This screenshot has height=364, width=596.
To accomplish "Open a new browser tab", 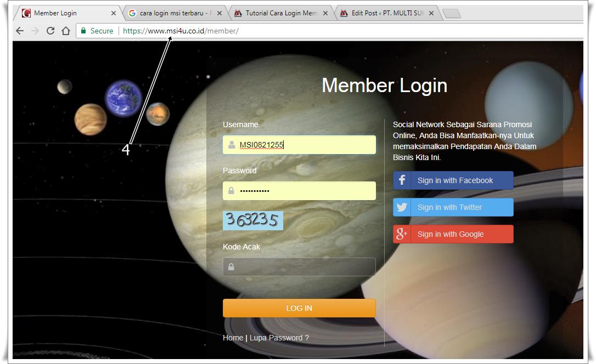I will 452,14.
